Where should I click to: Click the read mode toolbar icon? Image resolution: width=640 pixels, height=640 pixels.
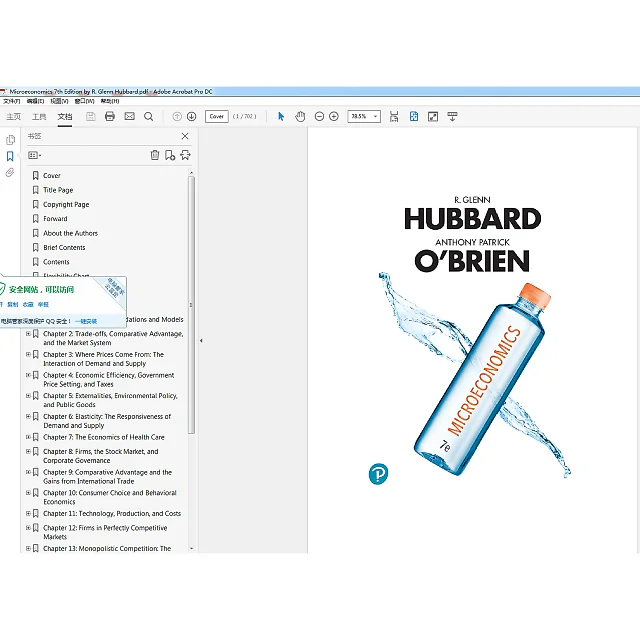[x=452, y=117]
